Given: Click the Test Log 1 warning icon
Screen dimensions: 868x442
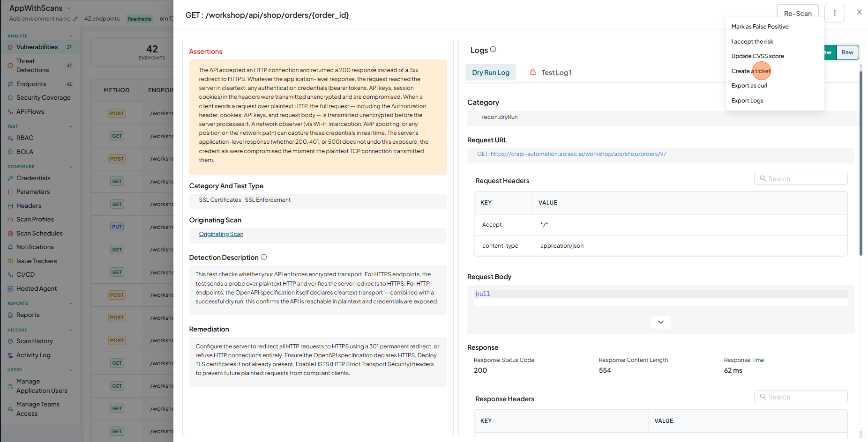Looking at the screenshot, I should coord(533,72).
